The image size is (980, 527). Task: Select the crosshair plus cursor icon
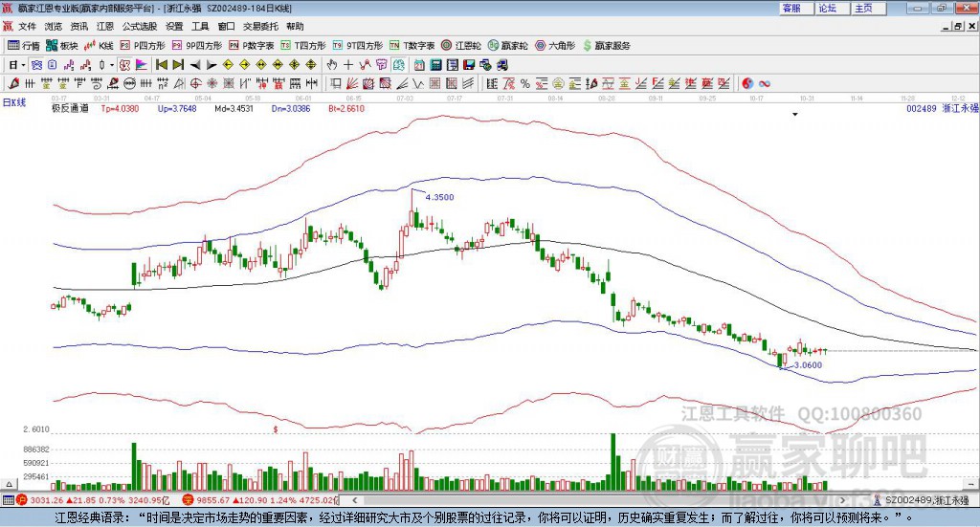[348, 65]
